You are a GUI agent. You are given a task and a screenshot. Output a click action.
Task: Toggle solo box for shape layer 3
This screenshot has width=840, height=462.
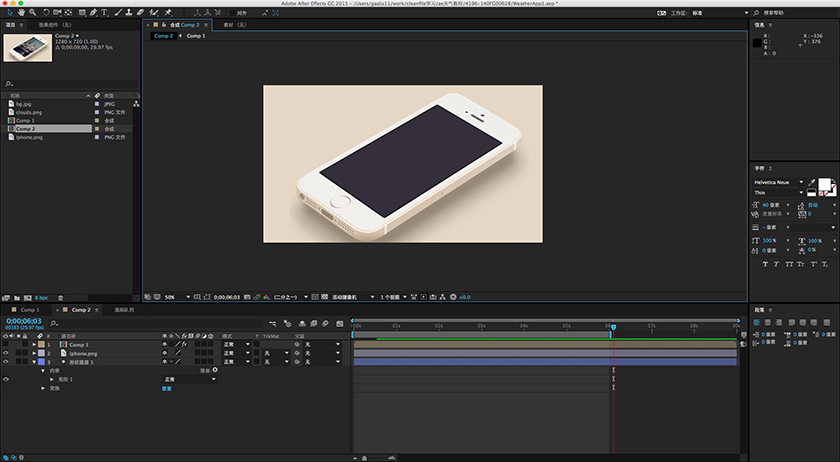19,362
